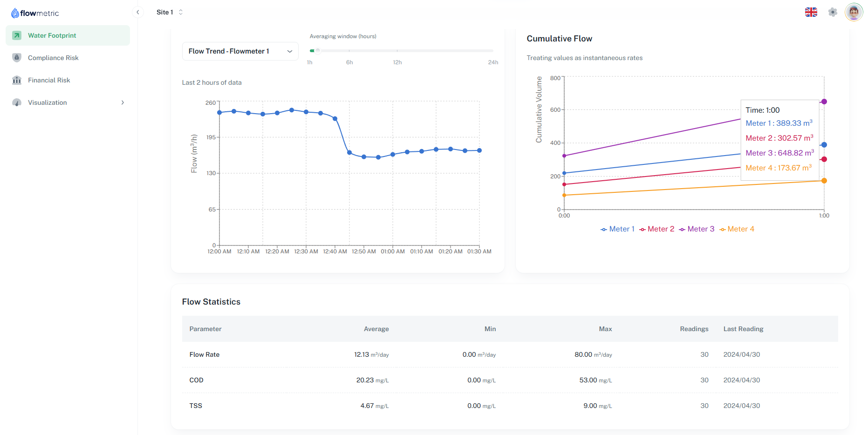Open the Site 1 selector
The image size is (868, 435).
[170, 13]
